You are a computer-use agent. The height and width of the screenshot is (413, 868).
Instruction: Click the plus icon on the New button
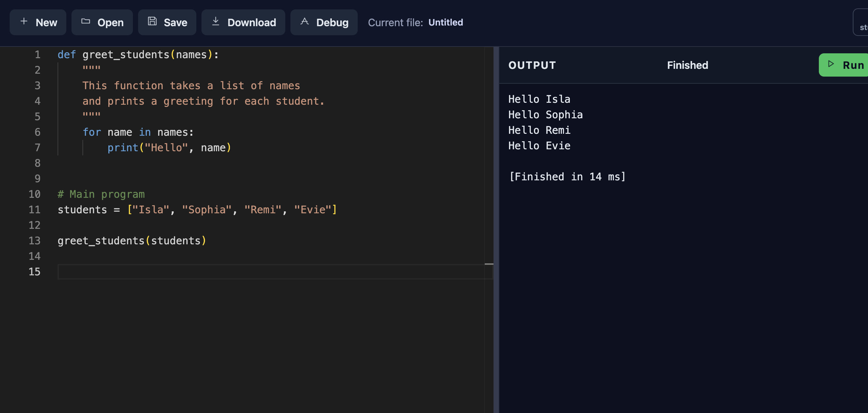[24, 21]
